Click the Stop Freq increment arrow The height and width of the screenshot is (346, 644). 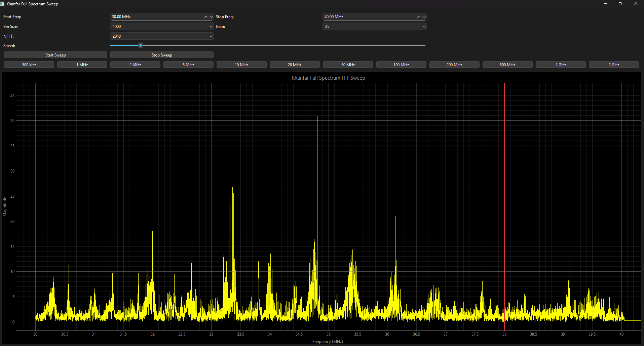(x=418, y=16)
